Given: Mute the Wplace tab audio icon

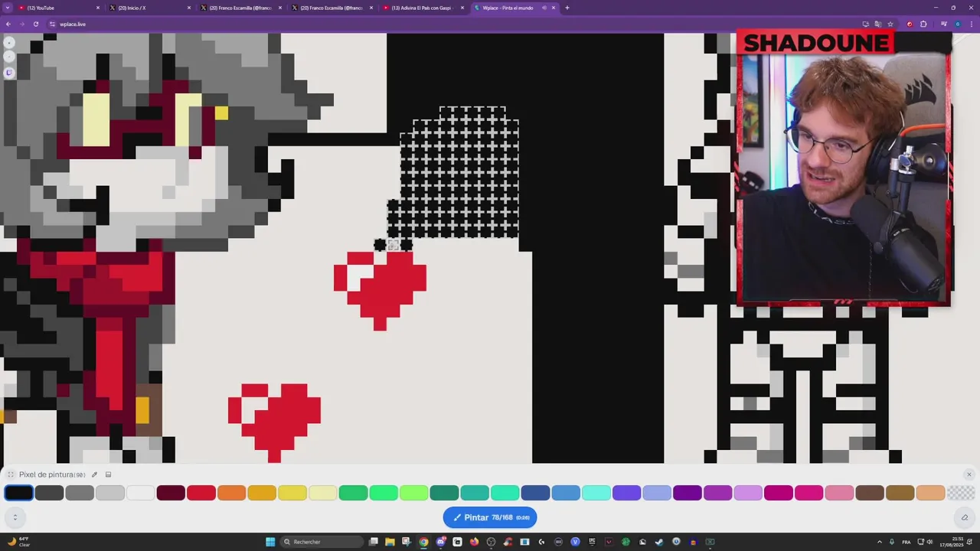Looking at the screenshot, I should pyautogui.click(x=544, y=8).
